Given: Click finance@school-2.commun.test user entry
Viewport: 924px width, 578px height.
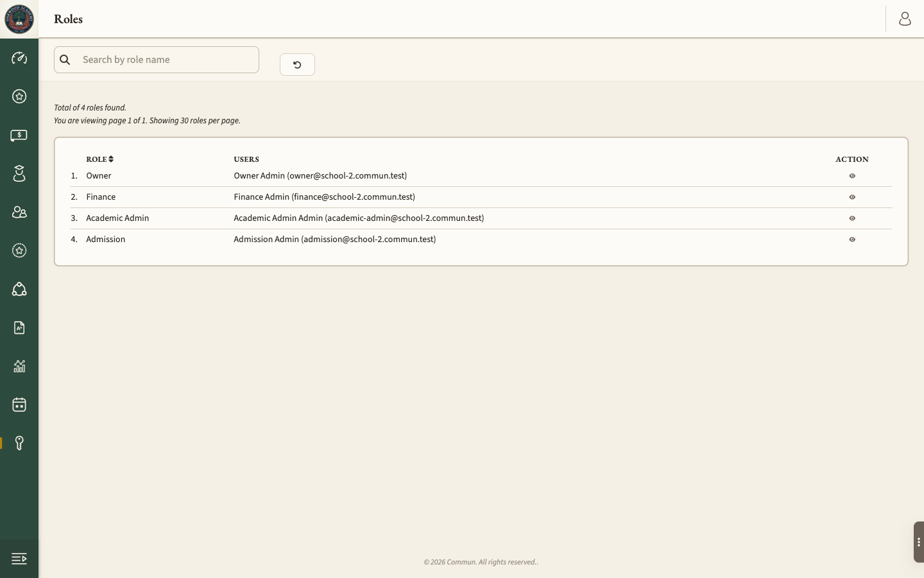Looking at the screenshot, I should 324,197.
